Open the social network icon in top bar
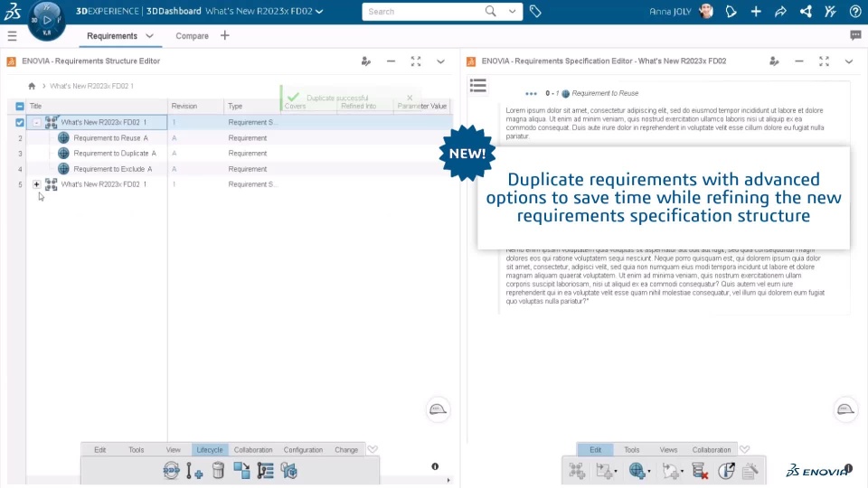Viewport: 868px width, 488px height. (x=806, y=11)
